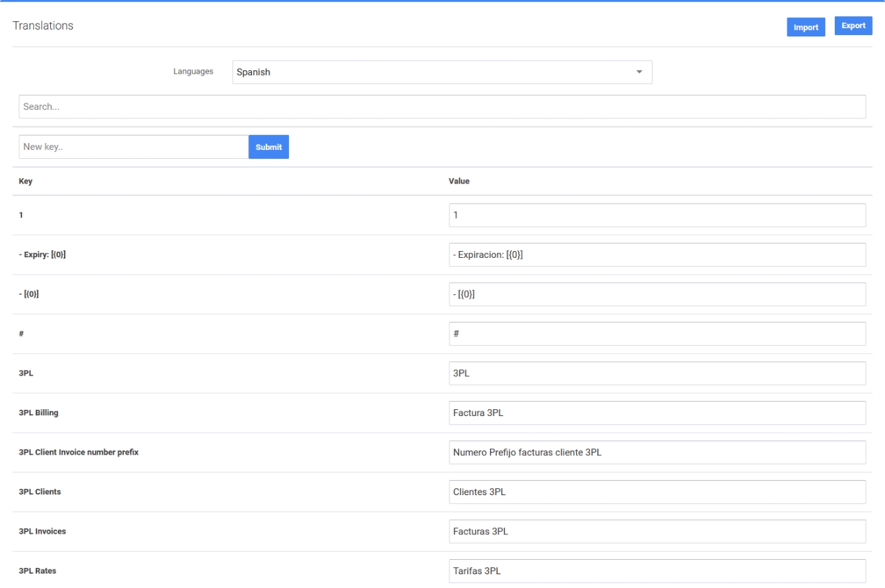Viewport: 885px width, 588px height.
Task: Click into the New key input field
Action: [134, 146]
